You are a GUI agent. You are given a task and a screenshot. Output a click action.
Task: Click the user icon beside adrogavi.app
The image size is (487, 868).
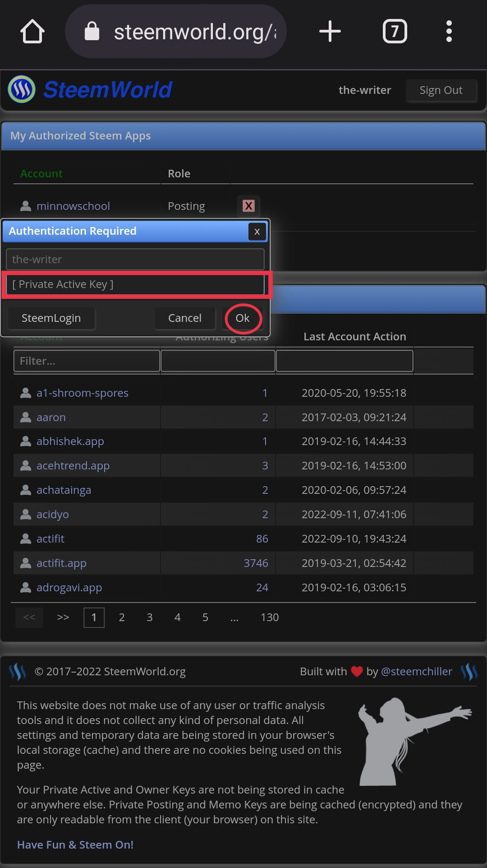[26, 588]
